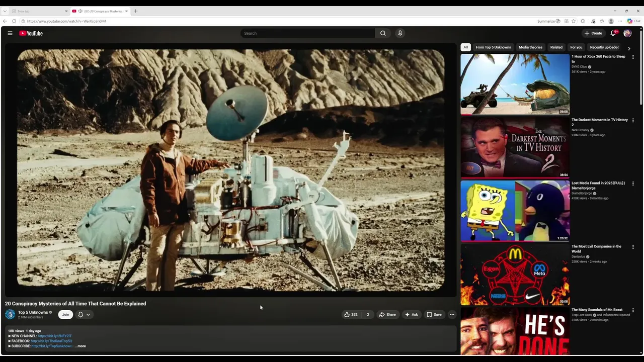Image resolution: width=644 pixels, height=362 pixels.
Task: Reload the page
Action: (14, 21)
